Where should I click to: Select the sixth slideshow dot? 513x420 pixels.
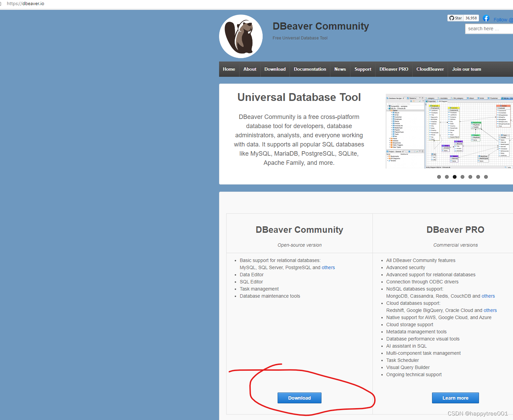[478, 177]
